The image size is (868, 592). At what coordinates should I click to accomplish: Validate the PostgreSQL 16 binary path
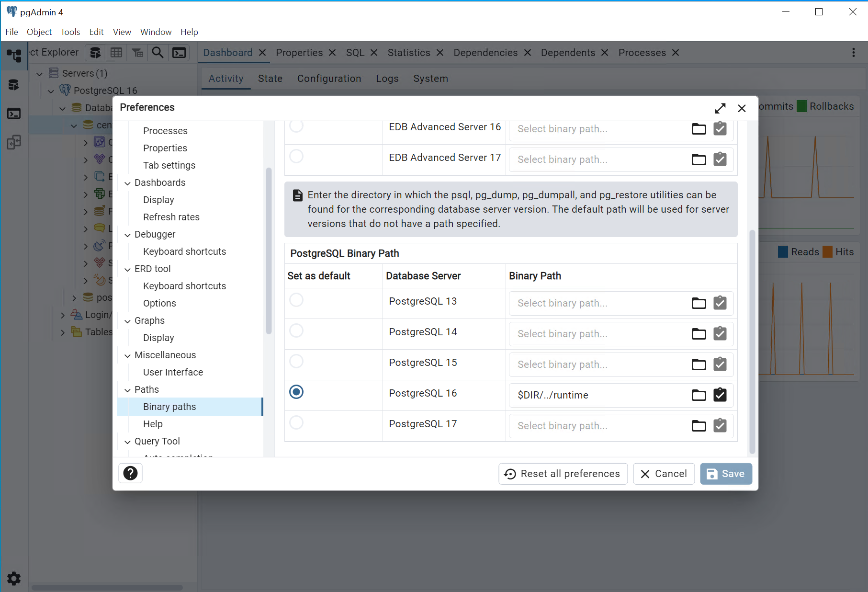(720, 395)
